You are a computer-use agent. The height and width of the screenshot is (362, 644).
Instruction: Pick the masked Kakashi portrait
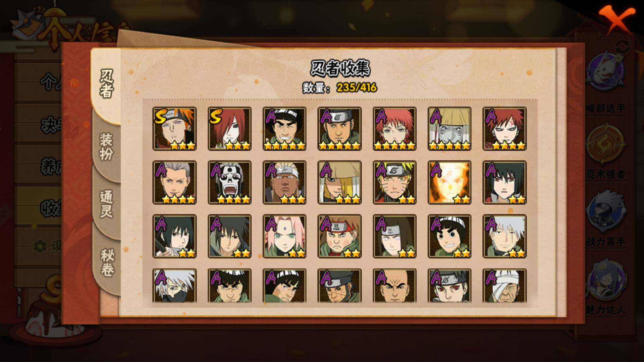pyautogui.click(x=174, y=286)
